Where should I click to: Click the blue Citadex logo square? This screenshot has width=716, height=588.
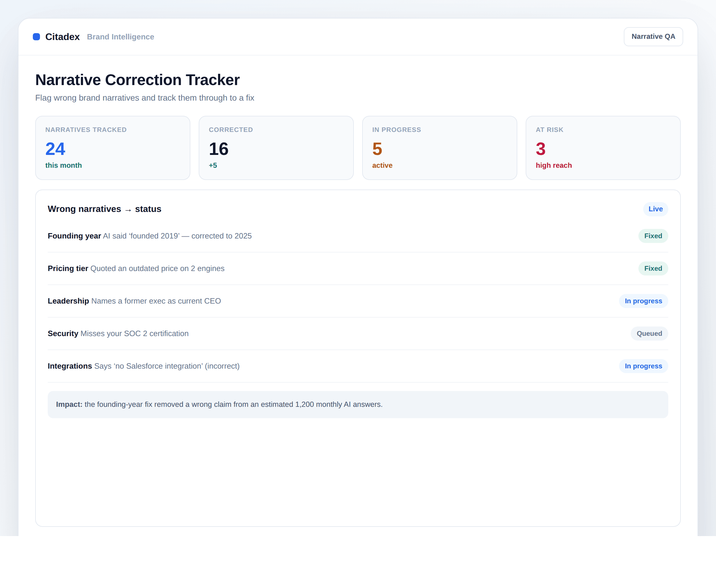(x=36, y=37)
